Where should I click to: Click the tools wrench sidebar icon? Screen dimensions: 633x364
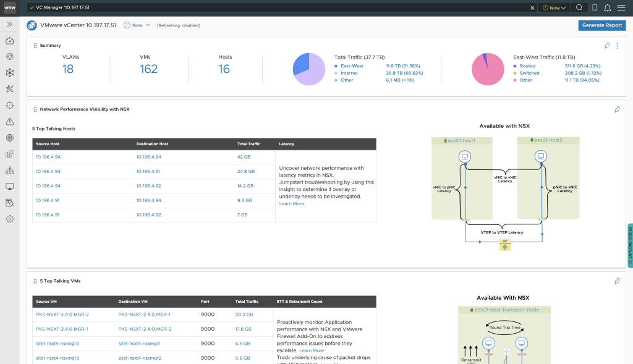point(9,89)
